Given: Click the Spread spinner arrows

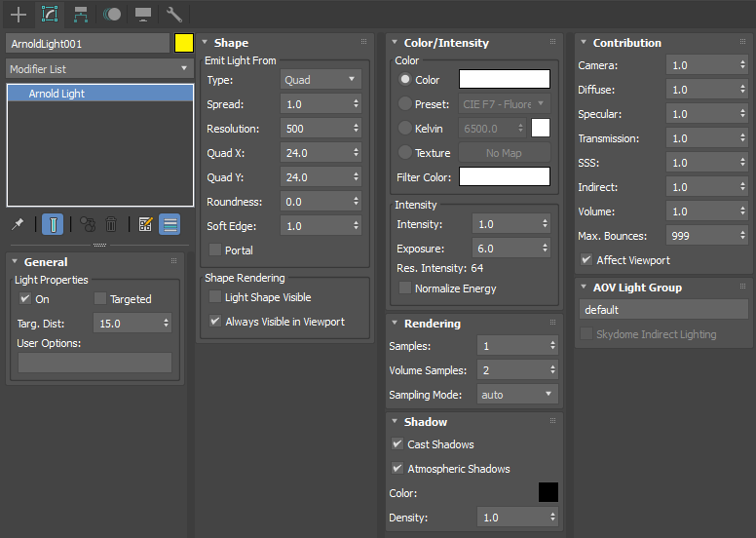Looking at the screenshot, I should tap(356, 103).
